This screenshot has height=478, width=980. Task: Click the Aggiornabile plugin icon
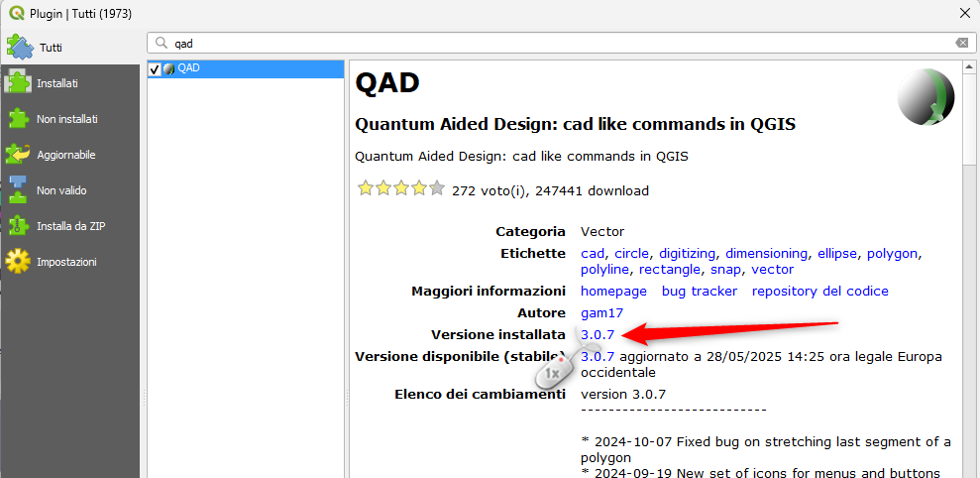[18, 155]
